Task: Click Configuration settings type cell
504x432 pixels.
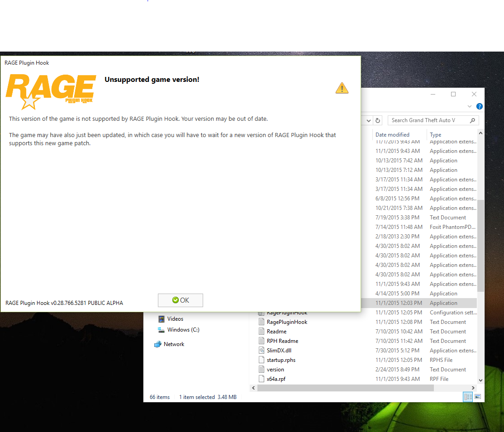Action: [x=453, y=313]
